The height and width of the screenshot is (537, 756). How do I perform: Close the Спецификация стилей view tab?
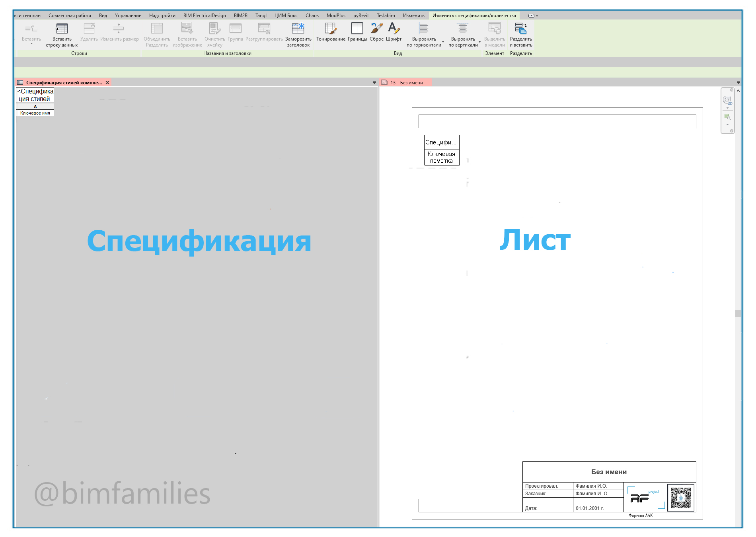[x=107, y=83]
